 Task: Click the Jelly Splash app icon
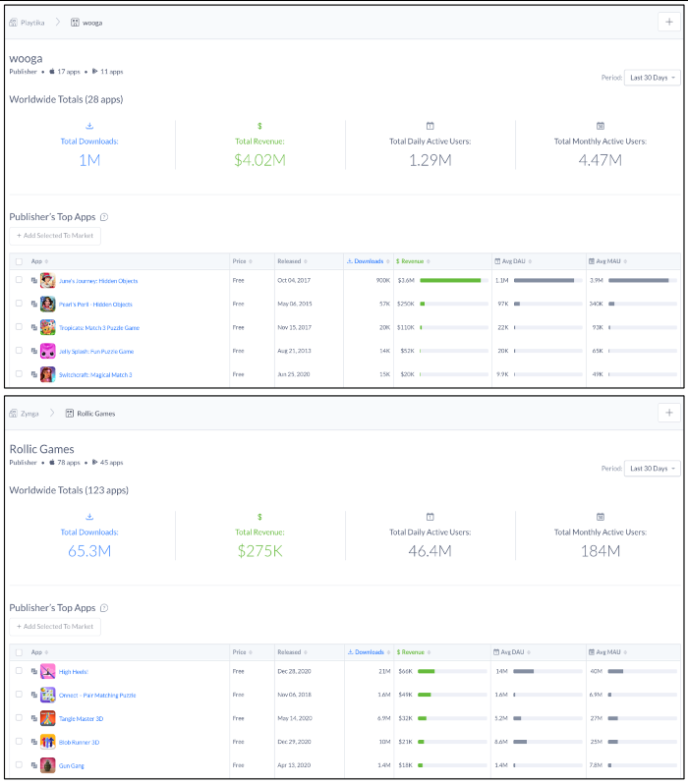[x=47, y=351]
